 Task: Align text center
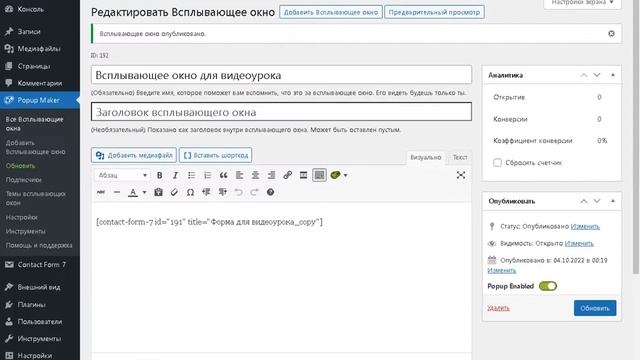[255, 175]
